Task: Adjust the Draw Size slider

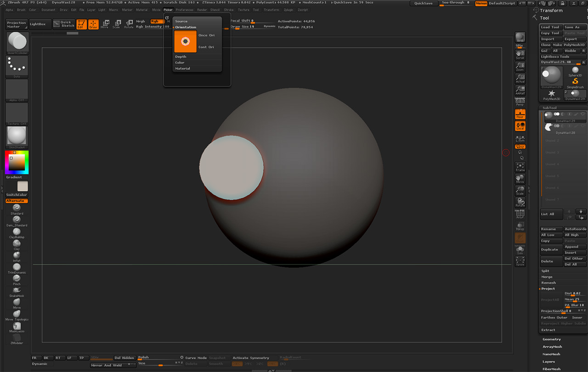Action: [x=253, y=27]
